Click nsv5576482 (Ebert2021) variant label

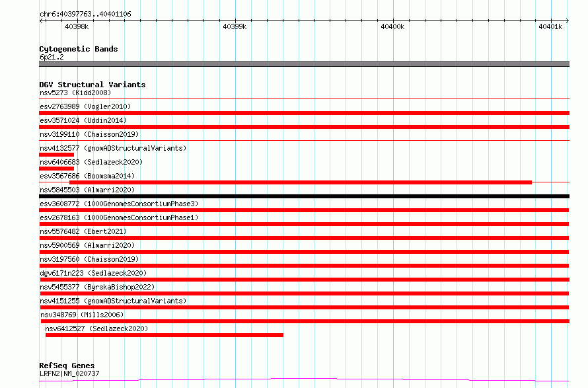tap(83, 231)
